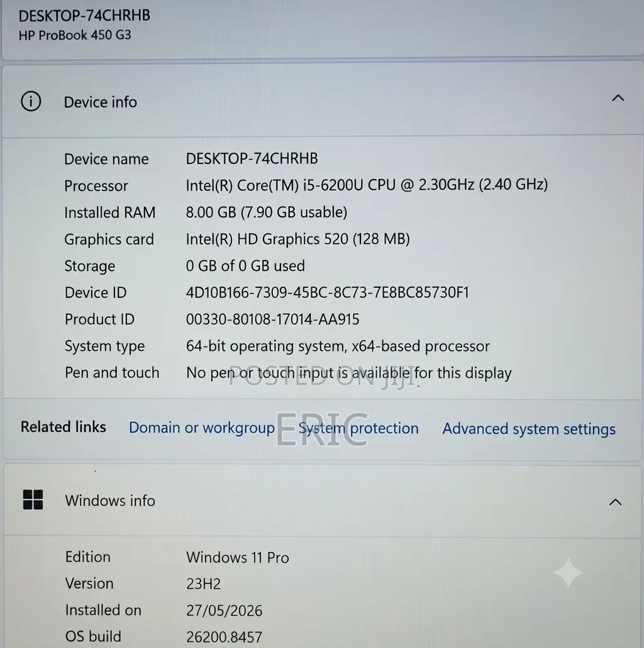644x648 pixels.
Task: Select the Device ID value 4D10B166-7309
Action: tap(328, 293)
